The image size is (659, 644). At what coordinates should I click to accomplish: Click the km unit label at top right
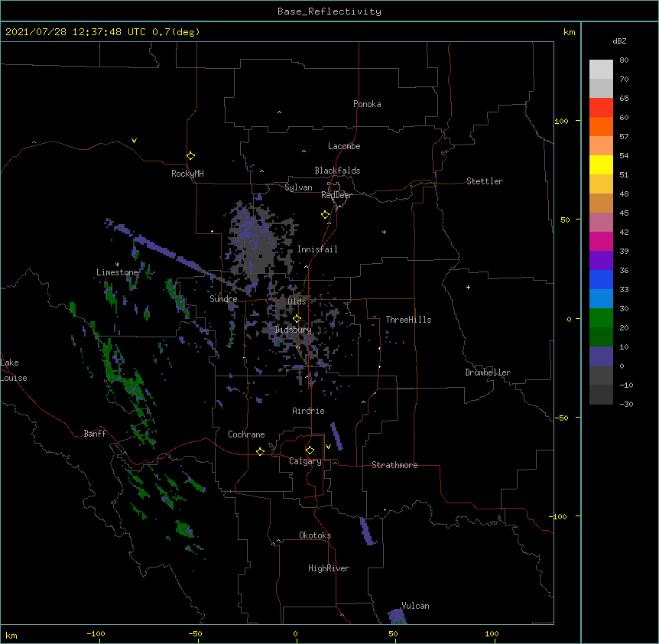[570, 32]
